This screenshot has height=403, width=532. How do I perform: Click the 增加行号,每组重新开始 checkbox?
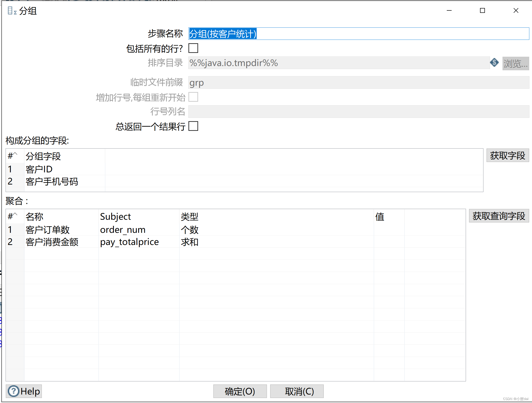(x=193, y=97)
